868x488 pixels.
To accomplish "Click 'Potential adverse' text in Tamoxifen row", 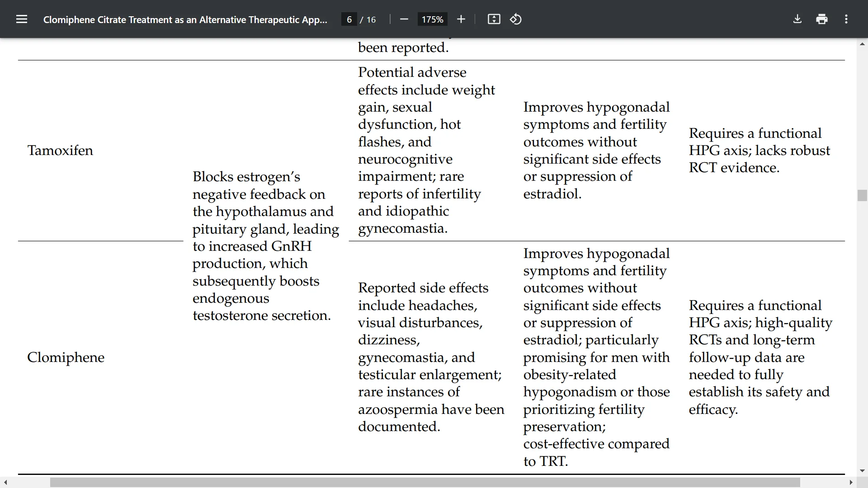I will point(412,72).
